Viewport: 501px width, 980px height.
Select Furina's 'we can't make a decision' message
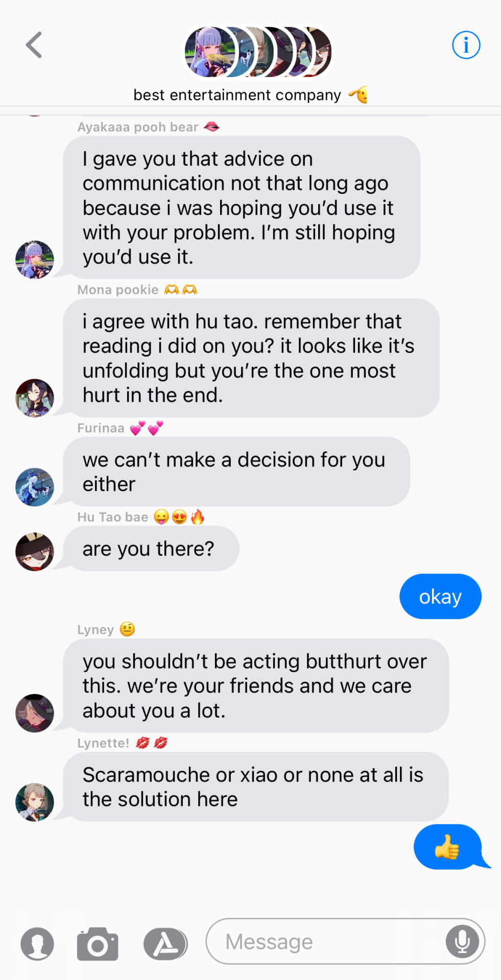236,472
